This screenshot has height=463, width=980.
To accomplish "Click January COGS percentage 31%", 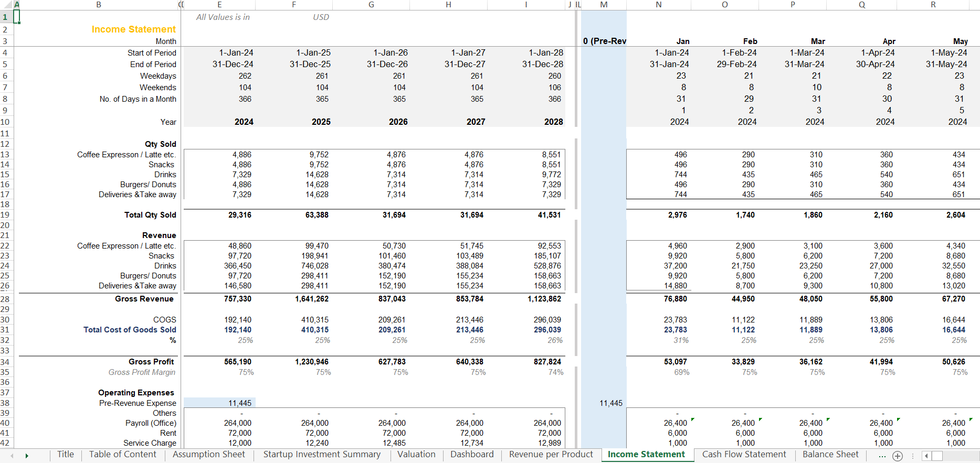I will coord(681,340).
